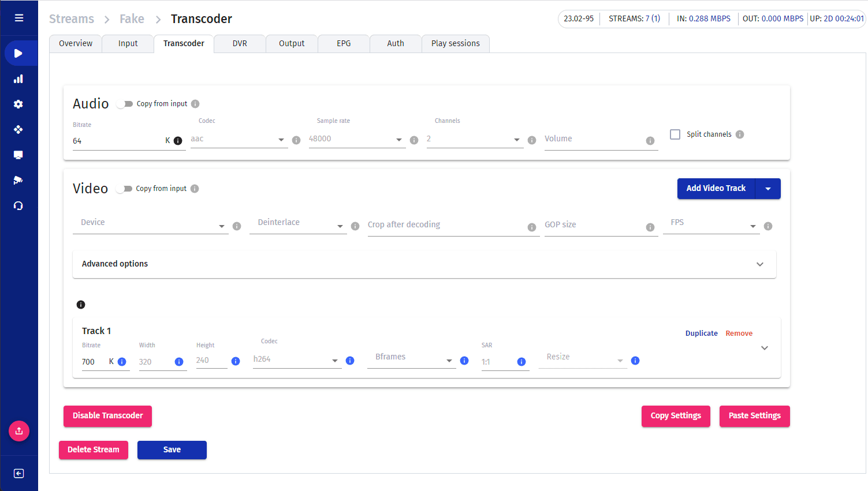Screen dimensions: 868x491
Task: Click the logout icon at sidebar bottom
Action: coord(19,474)
